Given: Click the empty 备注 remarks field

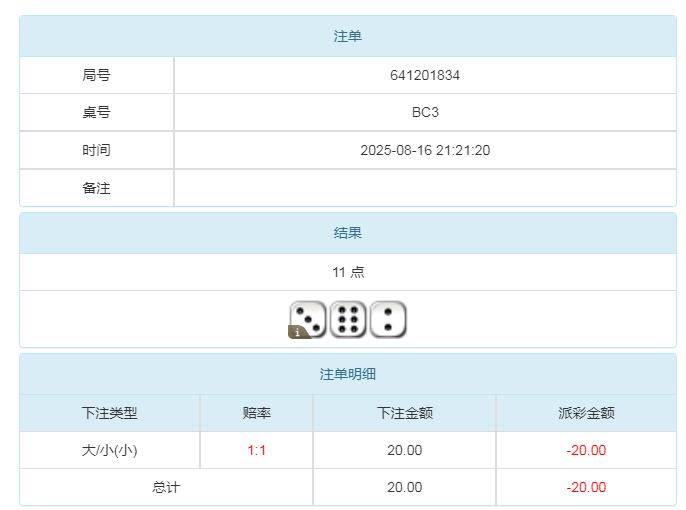Looking at the screenshot, I should click(425, 188).
